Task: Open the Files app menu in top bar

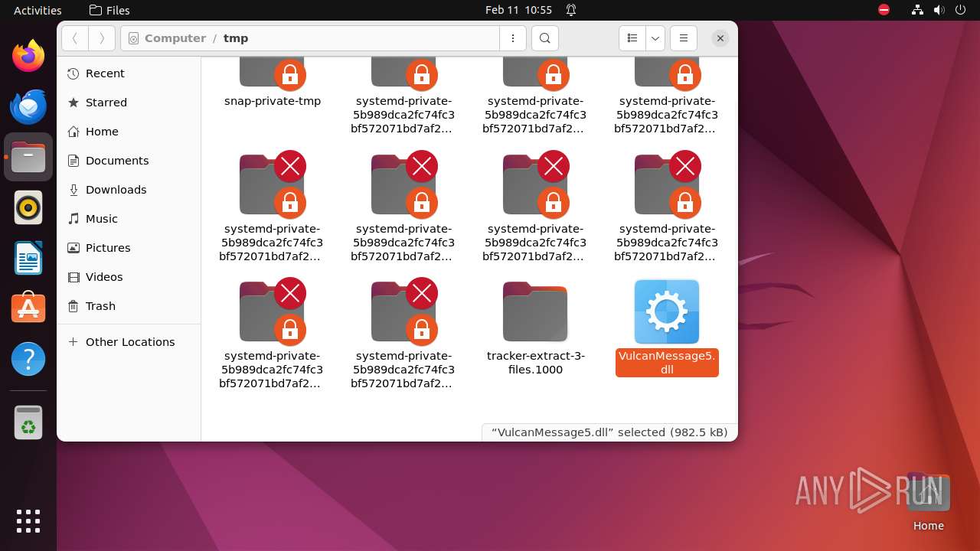Action: tap(109, 10)
